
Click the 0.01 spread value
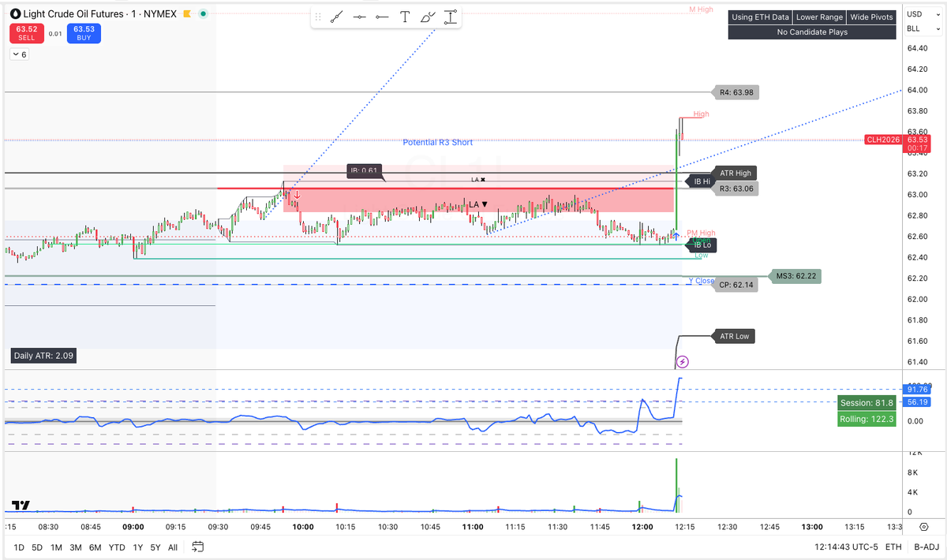point(55,34)
